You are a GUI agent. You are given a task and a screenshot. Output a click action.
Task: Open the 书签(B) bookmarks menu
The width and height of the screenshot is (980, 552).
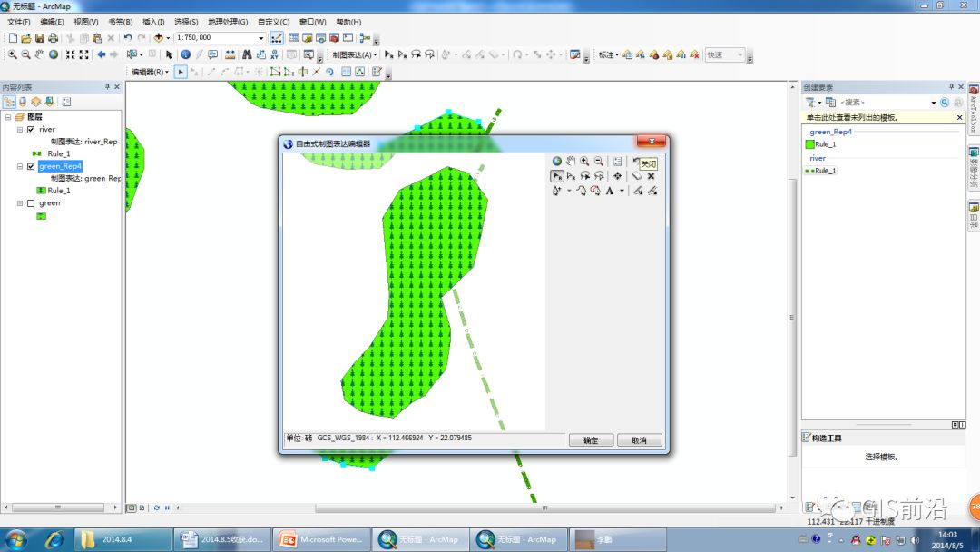click(x=120, y=22)
